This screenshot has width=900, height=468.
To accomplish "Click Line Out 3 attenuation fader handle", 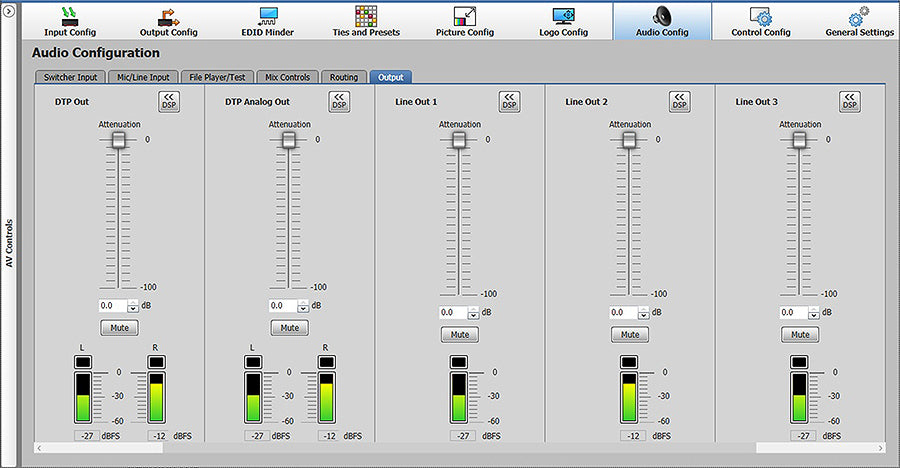I will point(799,140).
